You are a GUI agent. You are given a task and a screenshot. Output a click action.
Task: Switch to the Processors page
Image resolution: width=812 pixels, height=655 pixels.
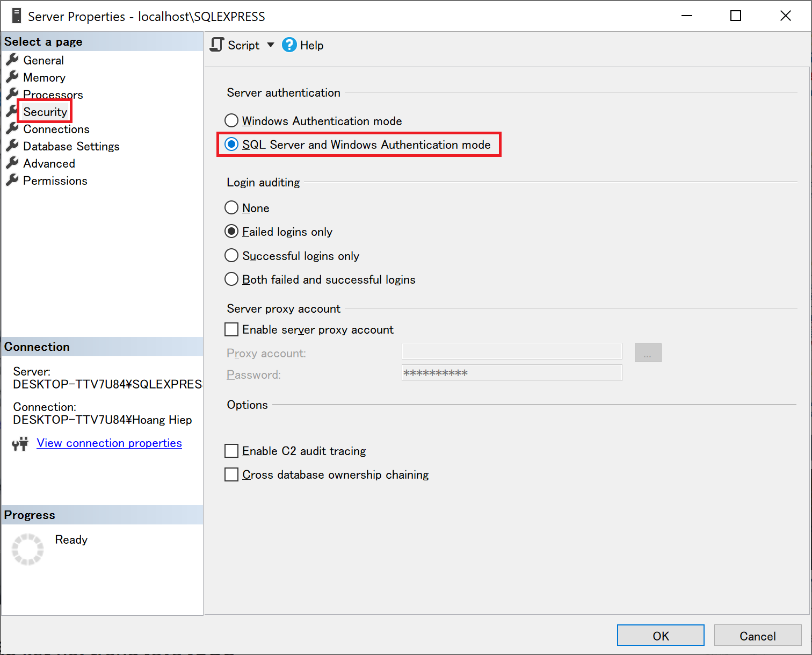point(53,95)
